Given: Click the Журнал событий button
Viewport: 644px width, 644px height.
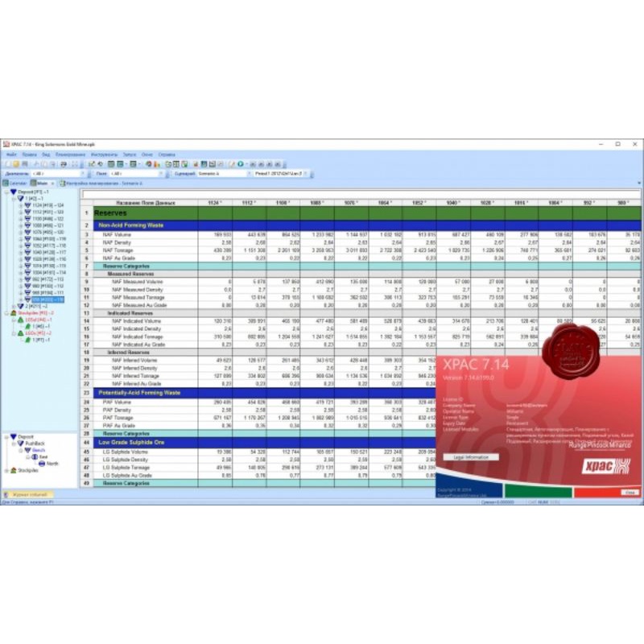Looking at the screenshot, I should (28, 494).
